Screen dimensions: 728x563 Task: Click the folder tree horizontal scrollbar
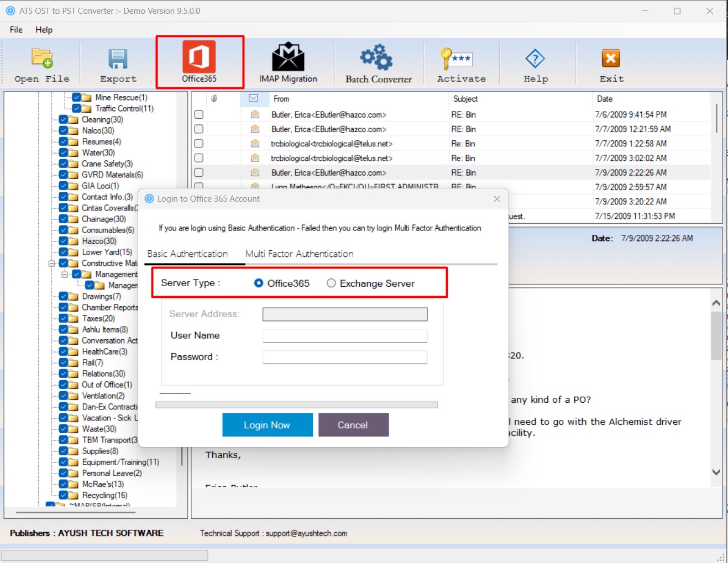tap(76, 512)
